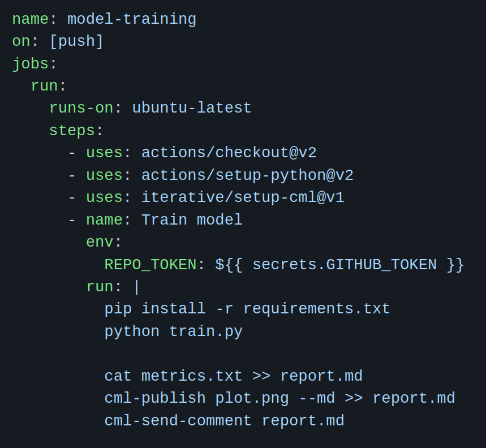Click the 'REPO_TOKEN' variable name
This screenshot has width=486, height=448.
click(150, 265)
